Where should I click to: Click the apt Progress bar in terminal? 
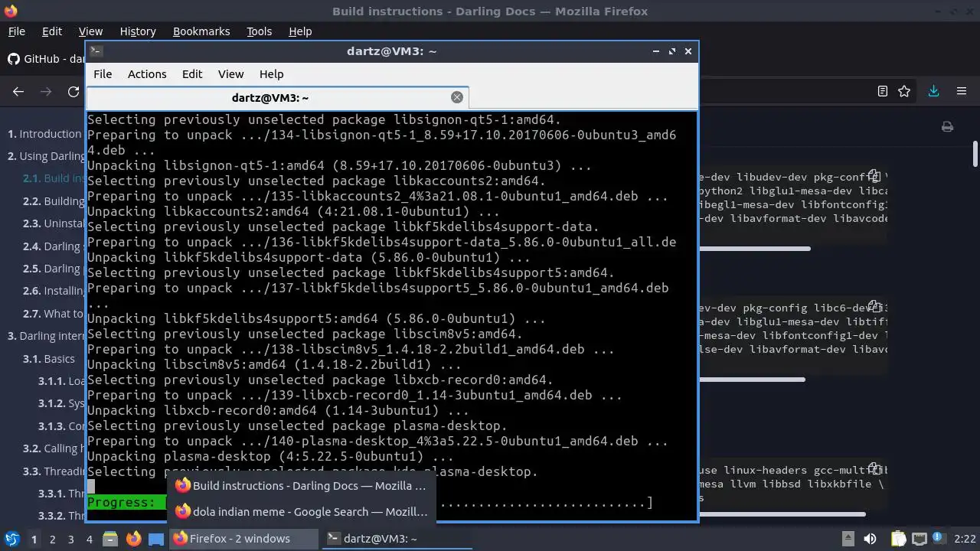pos(370,503)
